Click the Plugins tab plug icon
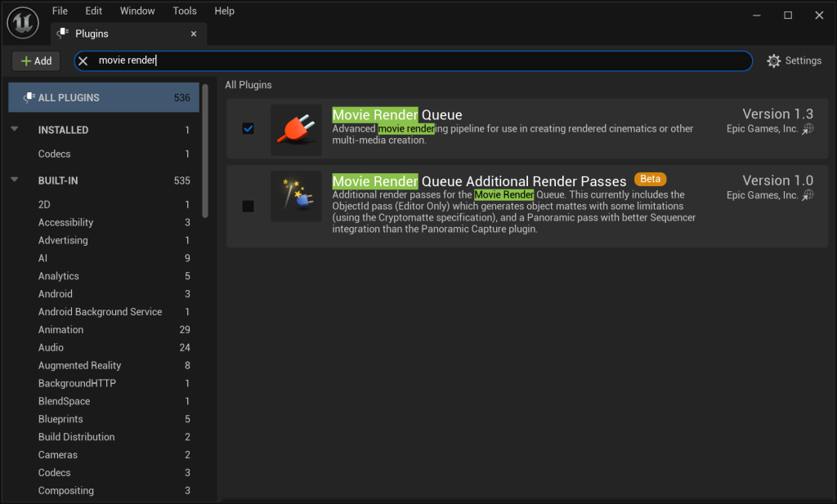 [63, 33]
